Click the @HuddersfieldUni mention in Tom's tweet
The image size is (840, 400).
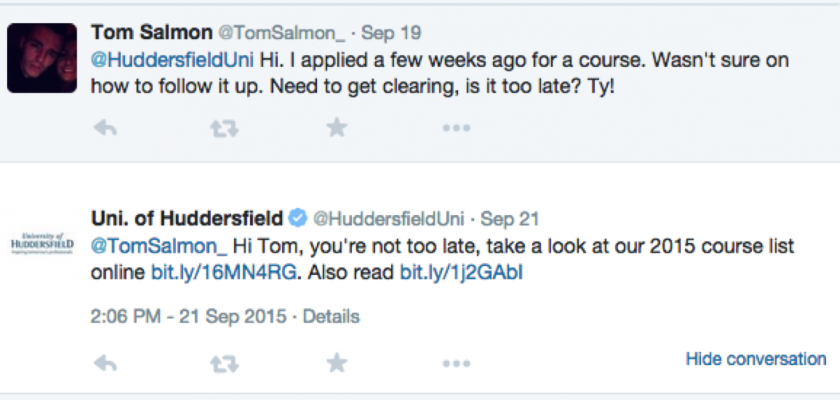pyautogui.click(x=154, y=60)
